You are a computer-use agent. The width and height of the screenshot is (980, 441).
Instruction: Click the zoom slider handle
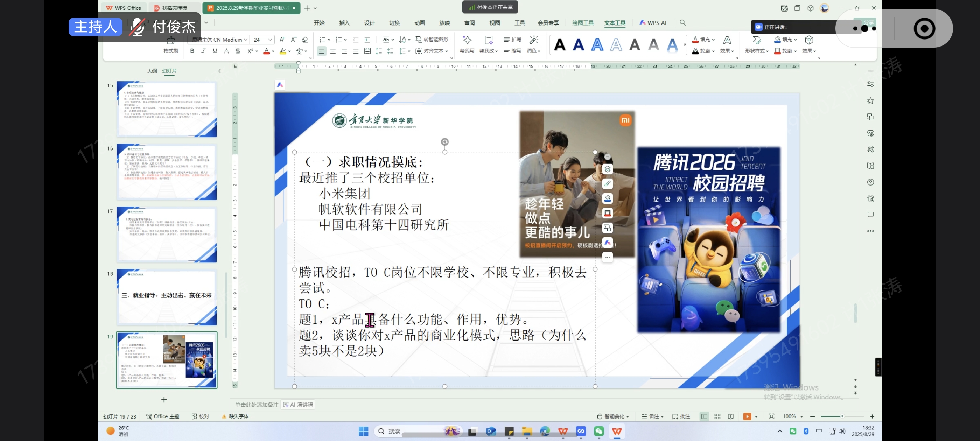[x=842, y=416]
